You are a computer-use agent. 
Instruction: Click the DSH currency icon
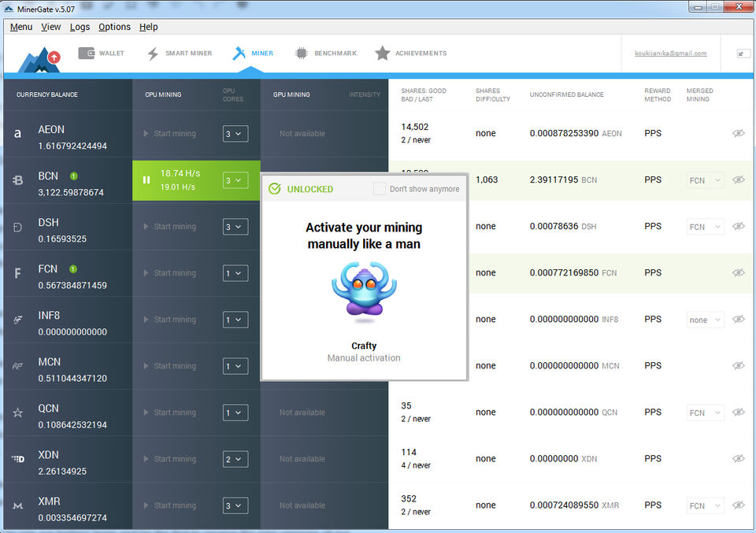click(17, 227)
